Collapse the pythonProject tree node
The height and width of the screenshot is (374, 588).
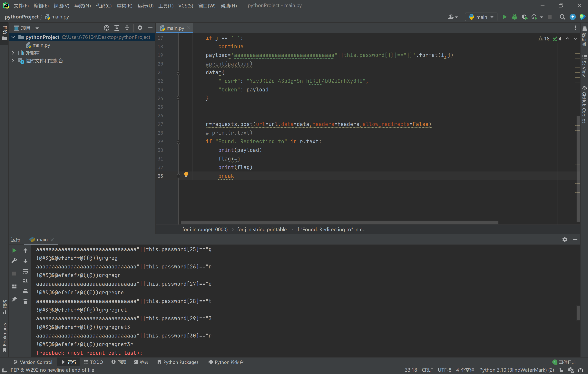coord(13,37)
